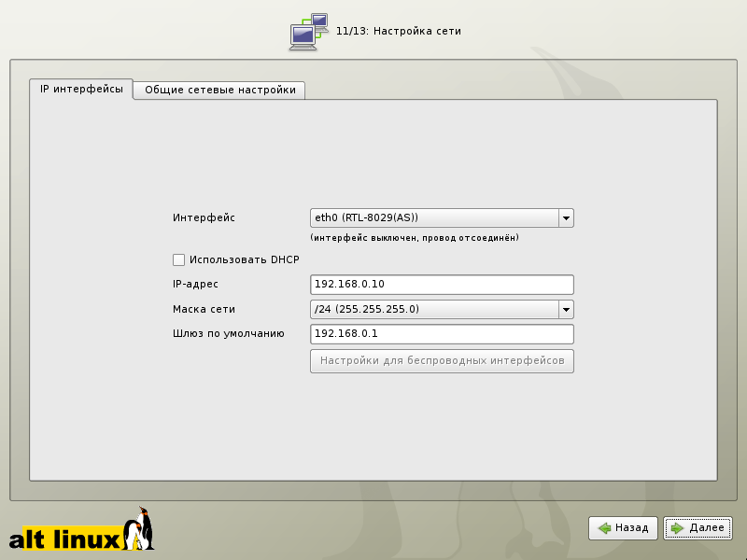747x560 pixels.
Task: Click the Использовать DHCP label text
Action: point(243,259)
